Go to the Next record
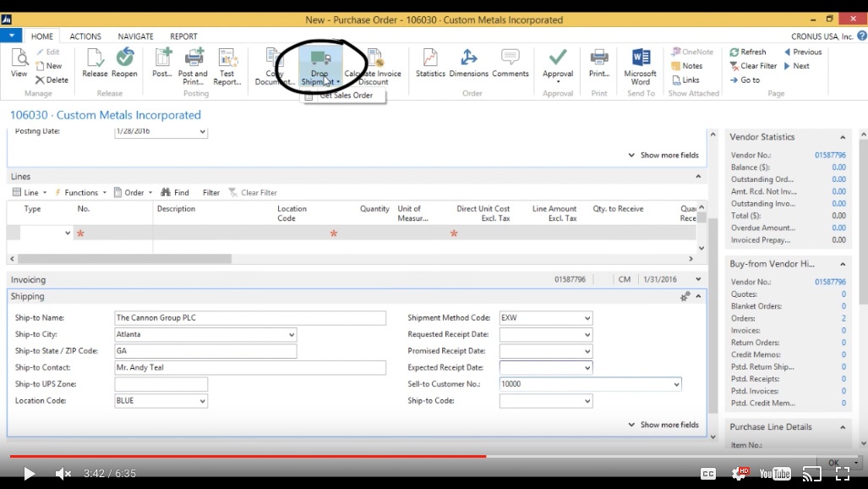 [797, 66]
